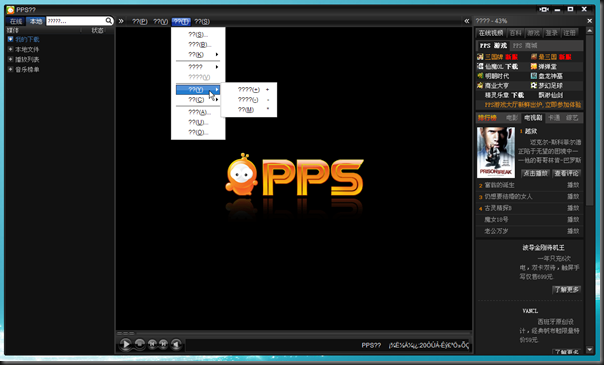Click the 查看评论 button
This screenshot has width=604, height=365.
coord(567,174)
